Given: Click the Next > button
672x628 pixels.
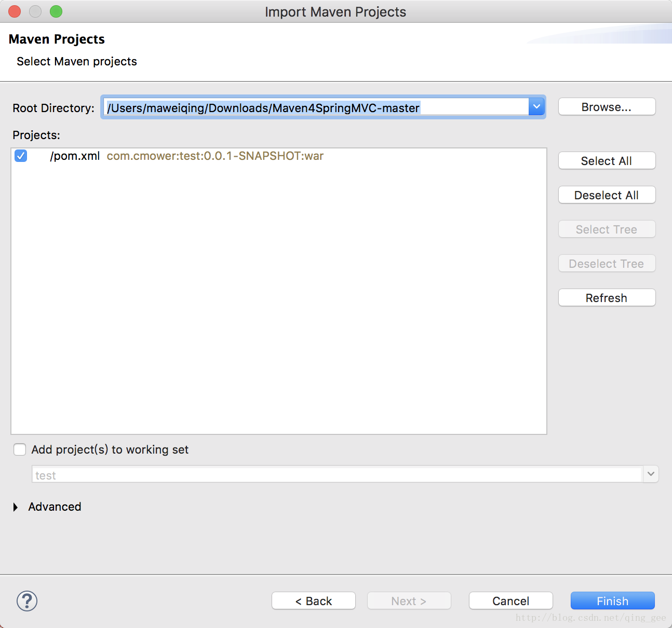Looking at the screenshot, I should (409, 601).
